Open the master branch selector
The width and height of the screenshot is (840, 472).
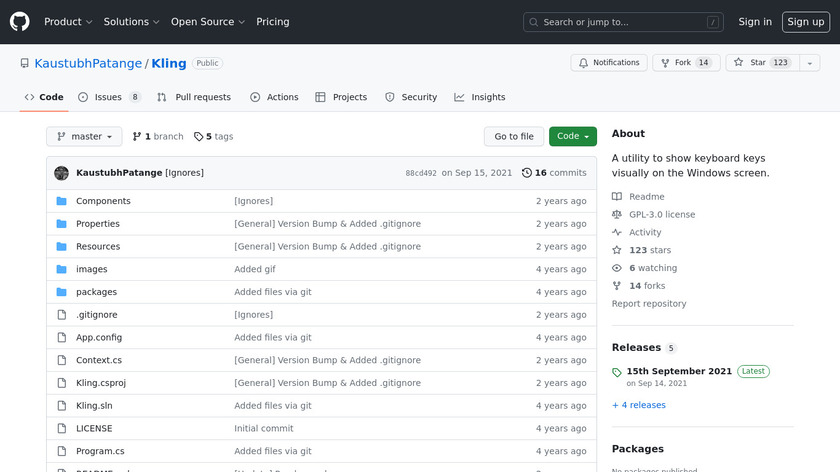pyautogui.click(x=84, y=136)
